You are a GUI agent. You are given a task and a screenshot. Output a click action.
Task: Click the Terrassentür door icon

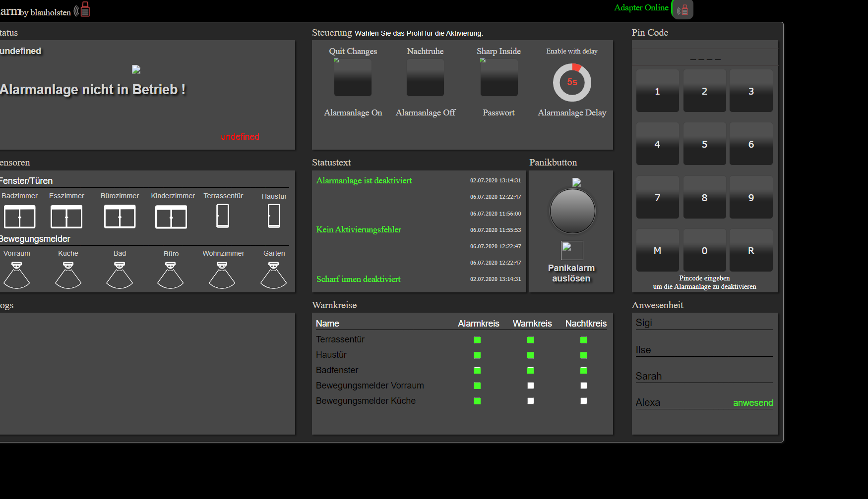click(x=223, y=216)
